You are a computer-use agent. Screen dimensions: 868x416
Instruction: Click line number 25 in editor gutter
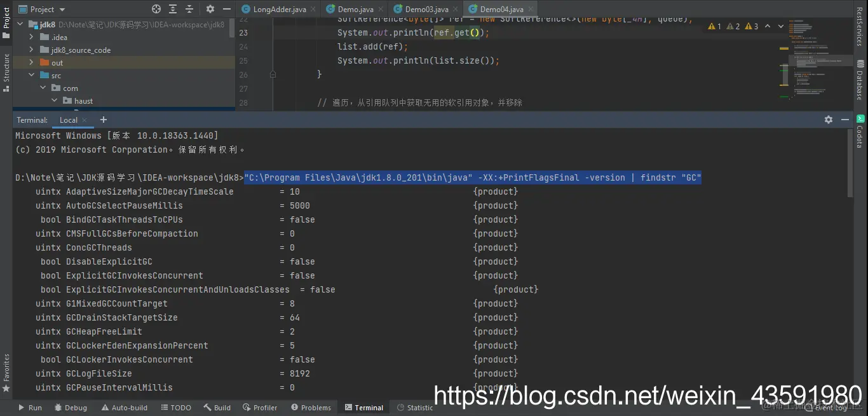click(244, 61)
